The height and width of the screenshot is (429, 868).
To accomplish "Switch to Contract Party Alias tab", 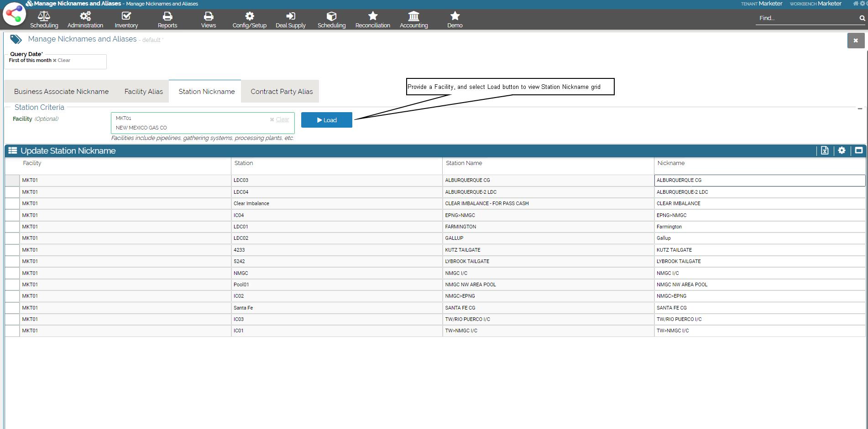I will click(282, 92).
